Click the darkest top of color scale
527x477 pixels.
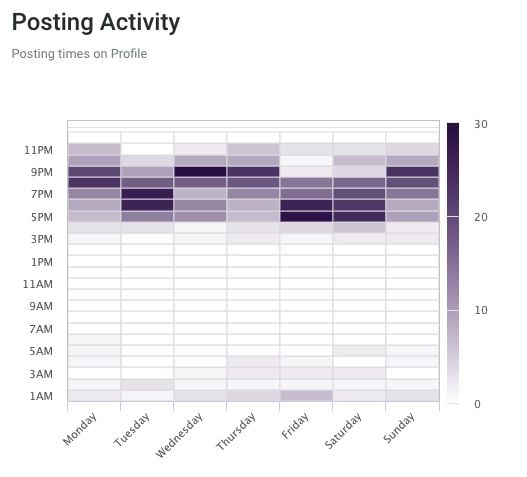[x=453, y=128]
